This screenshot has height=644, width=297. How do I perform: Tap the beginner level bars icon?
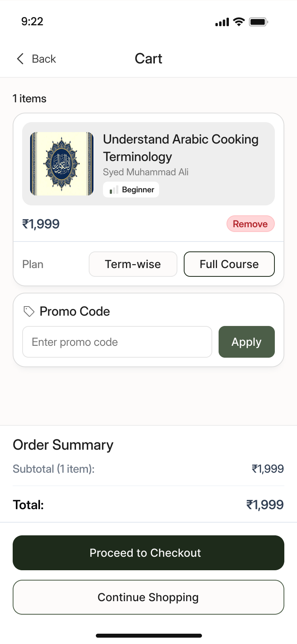click(114, 190)
